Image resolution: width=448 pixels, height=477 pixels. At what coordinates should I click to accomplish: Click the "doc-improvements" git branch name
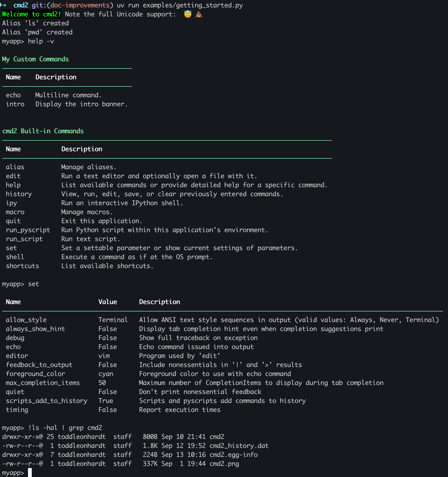pos(80,5)
